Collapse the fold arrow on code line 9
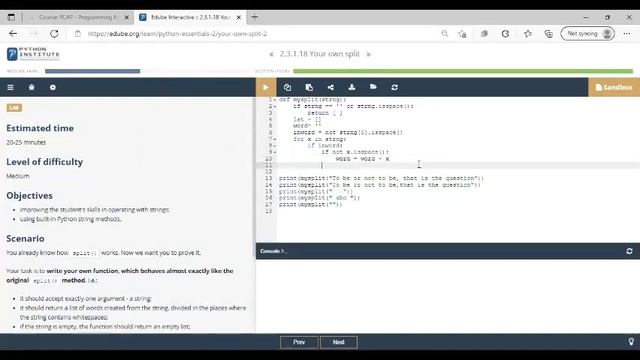Viewport: 640px width, 360px height. [x=275, y=152]
